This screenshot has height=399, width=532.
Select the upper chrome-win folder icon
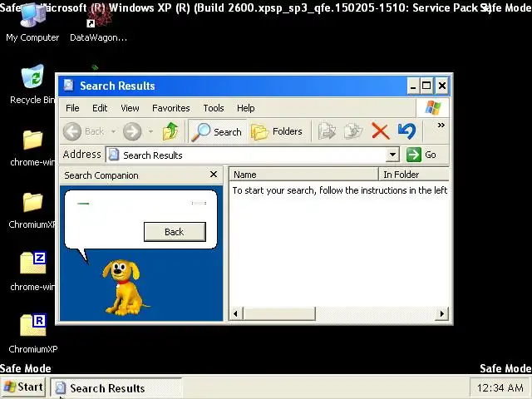pos(32,148)
